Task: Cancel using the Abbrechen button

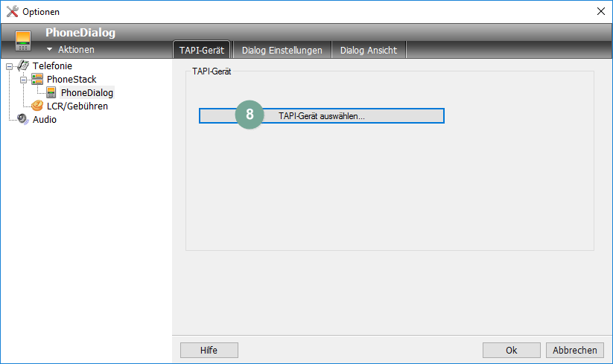Action: [574, 350]
